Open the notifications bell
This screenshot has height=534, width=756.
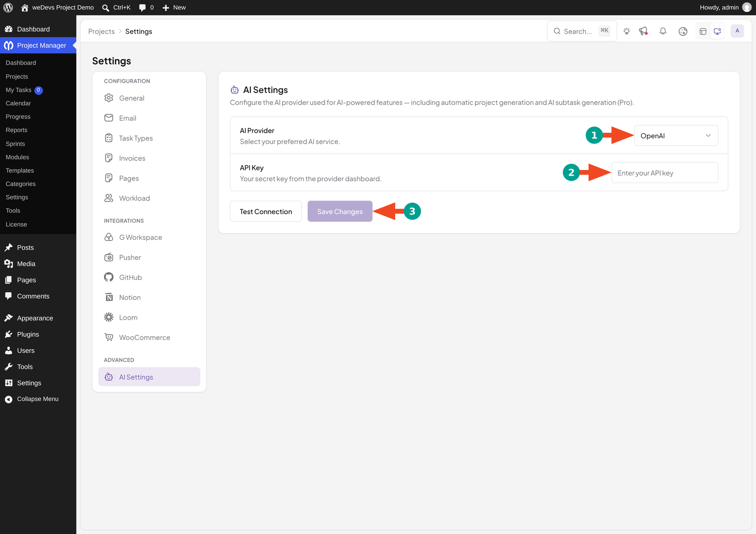[x=663, y=31]
